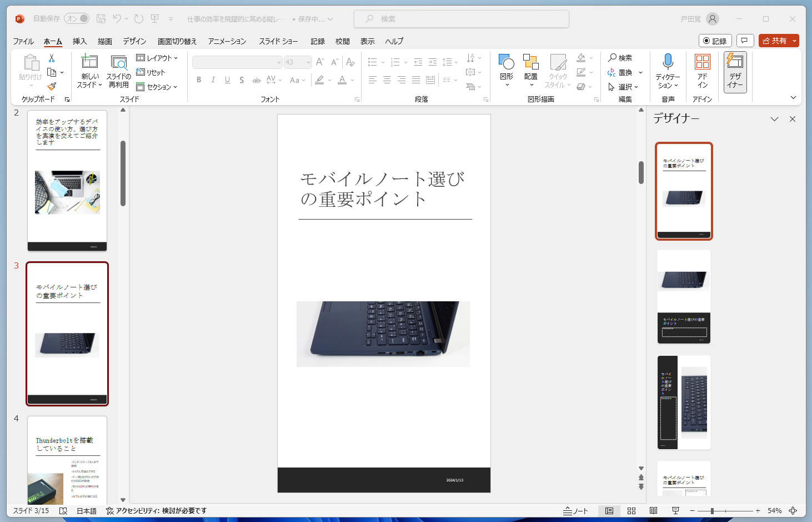This screenshot has height=522, width=812.
Task: Click スライドの再利用 button
Action: pyautogui.click(x=119, y=72)
